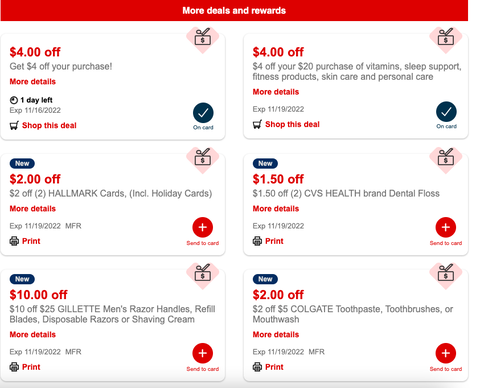Expand More details for Hallmark Cards coupon
480x388 pixels.
(x=33, y=209)
